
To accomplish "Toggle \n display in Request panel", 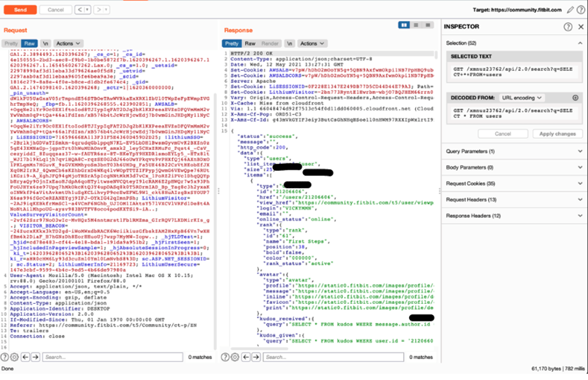I will click(x=45, y=43).
